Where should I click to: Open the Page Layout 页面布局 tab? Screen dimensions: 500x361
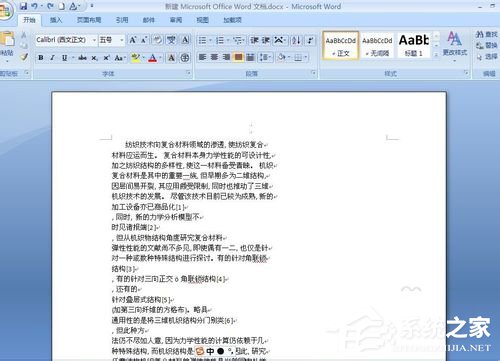[x=89, y=20]
